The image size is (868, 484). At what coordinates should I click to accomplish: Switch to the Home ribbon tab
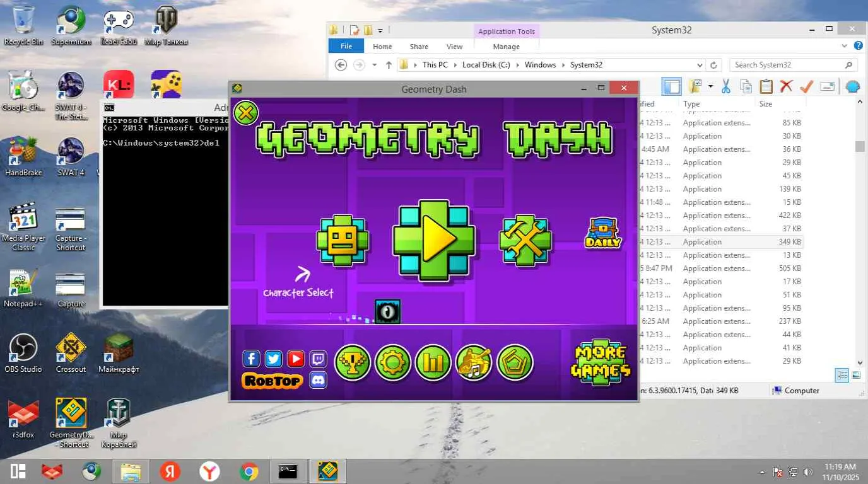point(382,47)
